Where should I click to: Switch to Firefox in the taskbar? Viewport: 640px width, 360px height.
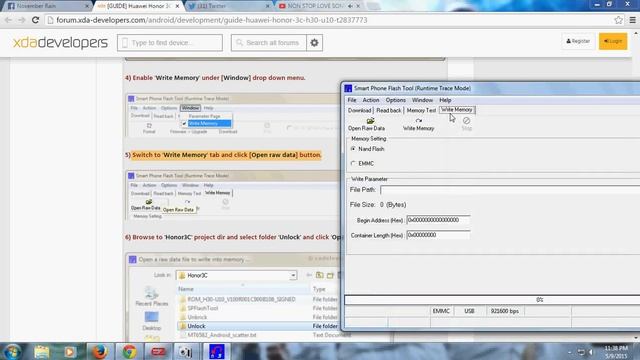tap(99, 351)
